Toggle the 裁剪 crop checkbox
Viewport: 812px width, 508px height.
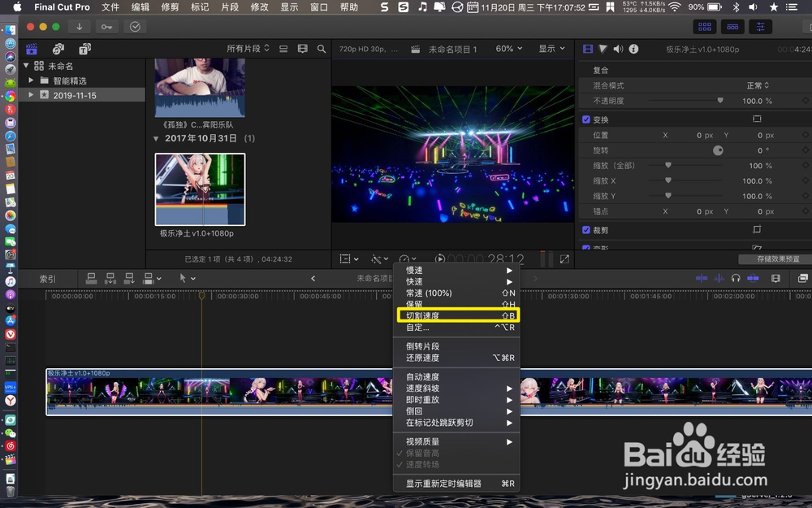pos(586,230)
